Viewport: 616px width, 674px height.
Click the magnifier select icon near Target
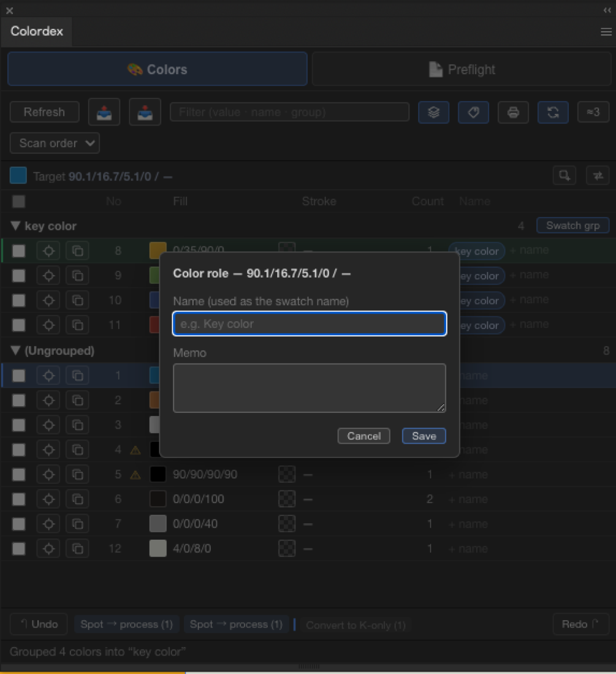click(565, 175)
